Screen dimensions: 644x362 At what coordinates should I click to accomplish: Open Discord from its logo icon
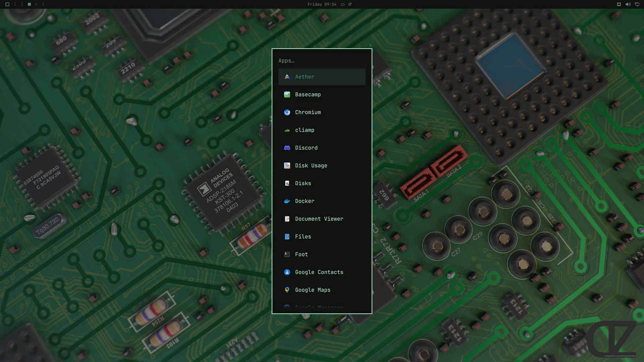pyautogui.click(x=287, y=148)
